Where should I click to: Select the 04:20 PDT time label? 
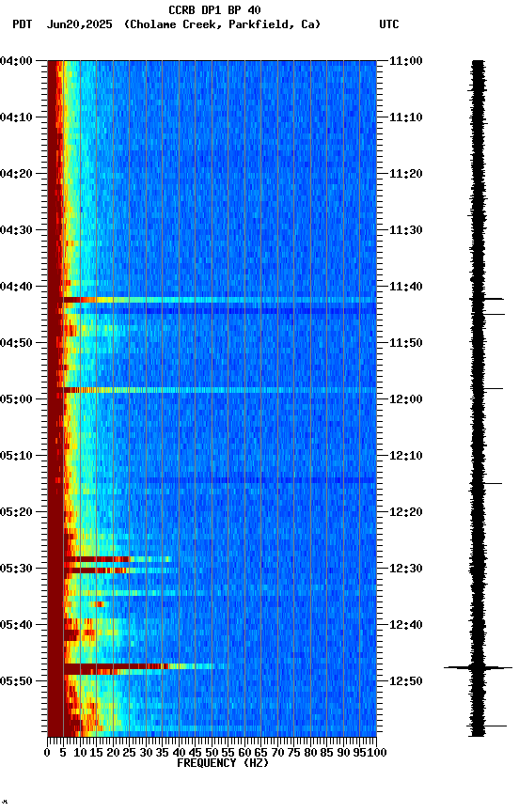pyautogui.click(x=16, y=174)
